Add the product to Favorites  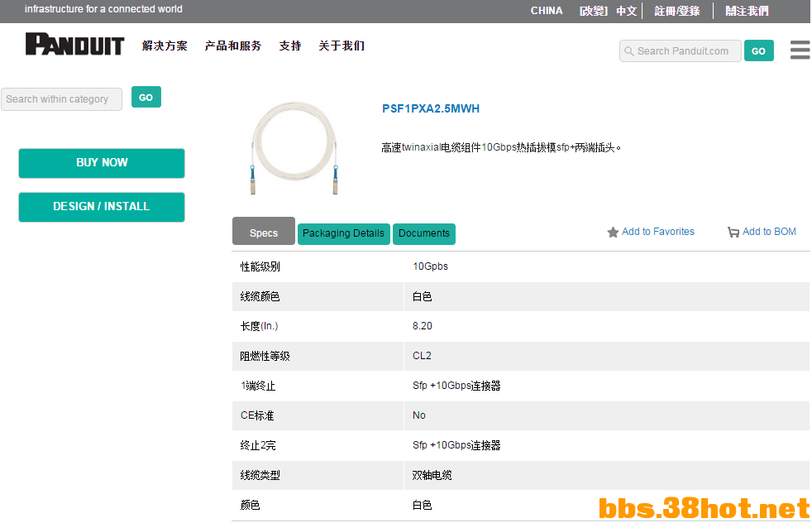click(658, 232)
